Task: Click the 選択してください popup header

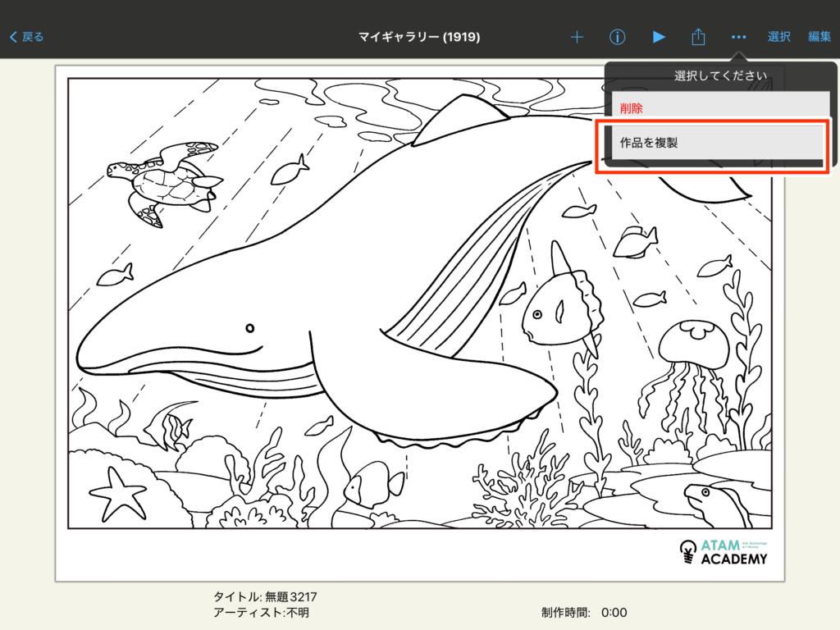Action: (x=714, y=76)
